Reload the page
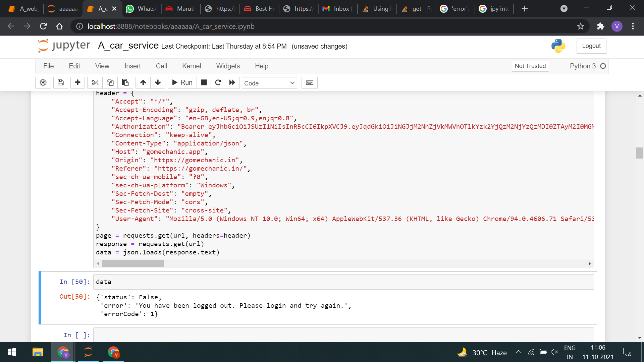Image resolution: width=644 pixels, height=362 pixels. pyautogui.click(x=43, y=26)
